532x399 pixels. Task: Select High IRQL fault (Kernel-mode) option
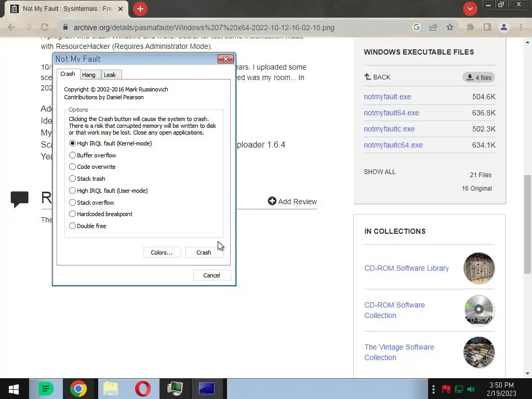coord(110,143)
